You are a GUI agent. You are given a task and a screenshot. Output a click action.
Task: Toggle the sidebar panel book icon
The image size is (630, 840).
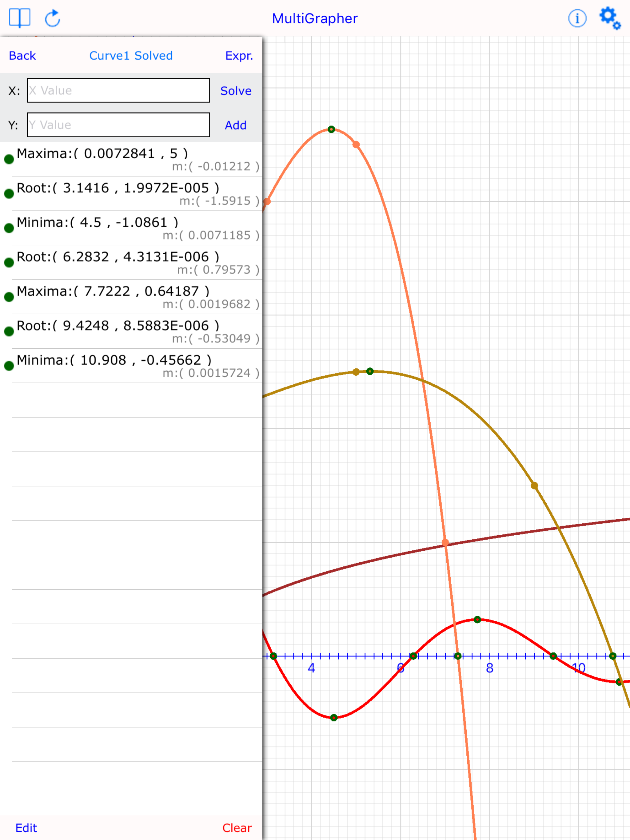click(x=19, y=18)
